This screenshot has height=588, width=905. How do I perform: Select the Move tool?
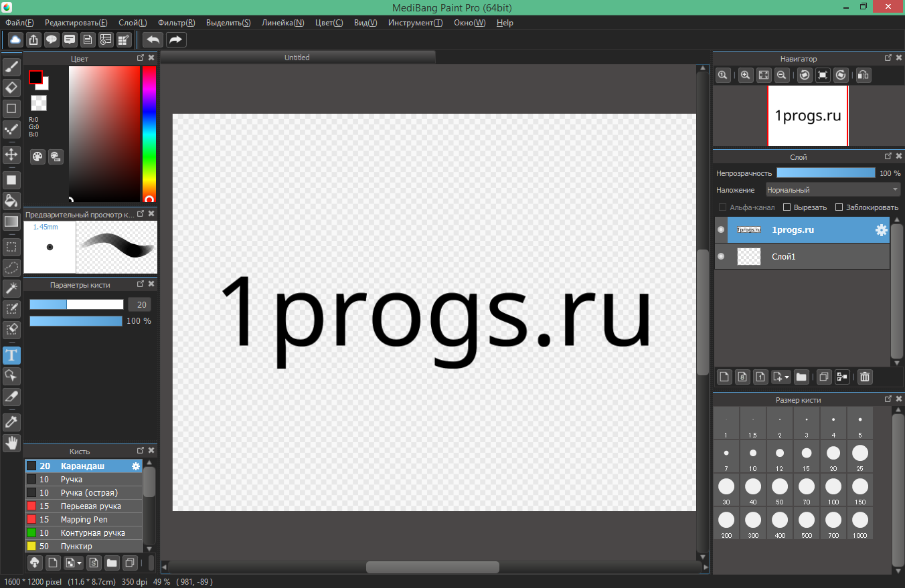(x=11, y=155)
